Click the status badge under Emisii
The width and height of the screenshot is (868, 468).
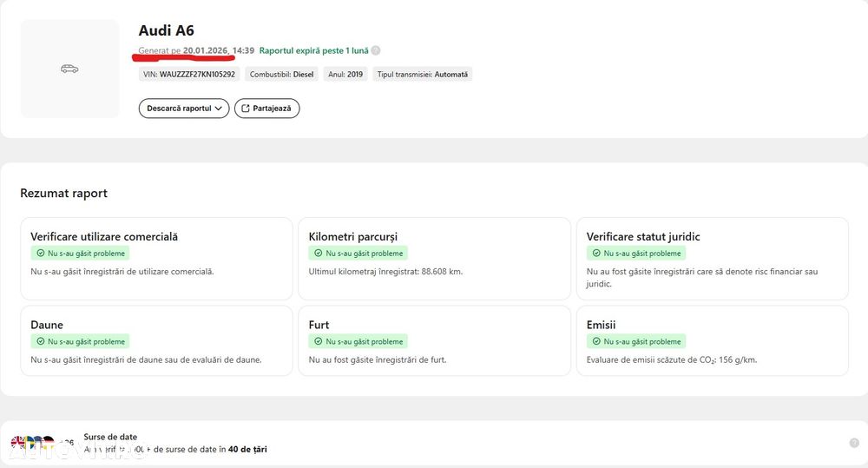(636, 342)
